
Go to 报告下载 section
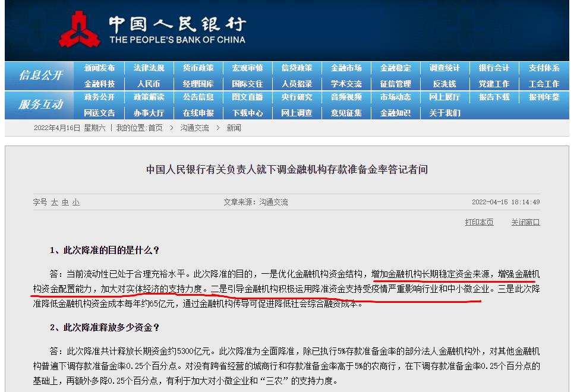[x=494, y=97]
